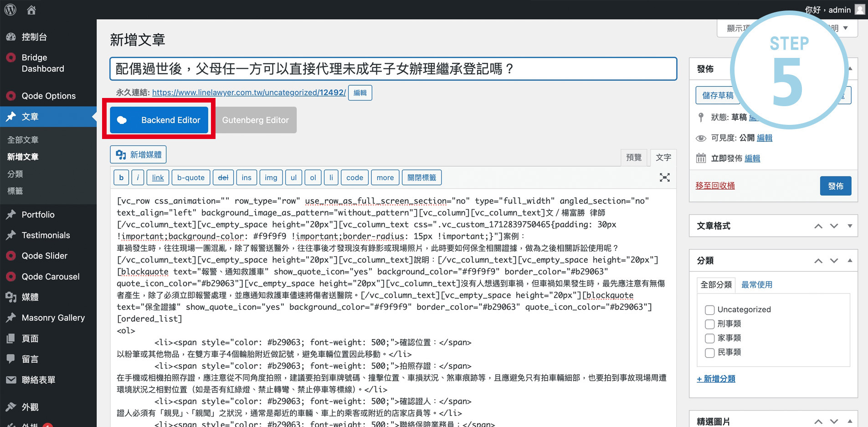Collapse the 分類 panel
The width and height of the screenshot is (868, 427).
tap(850, 261)
